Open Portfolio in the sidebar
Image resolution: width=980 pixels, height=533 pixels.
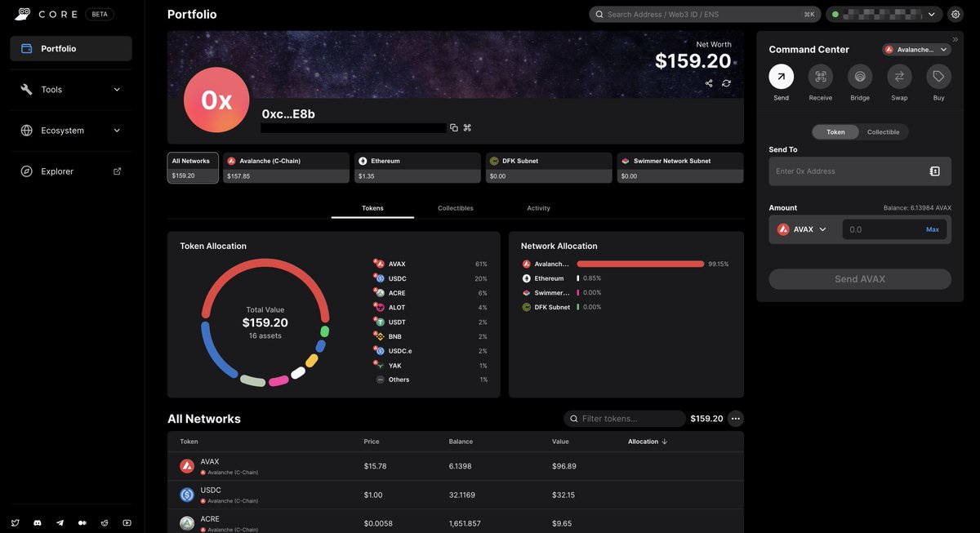coord(71,48)
